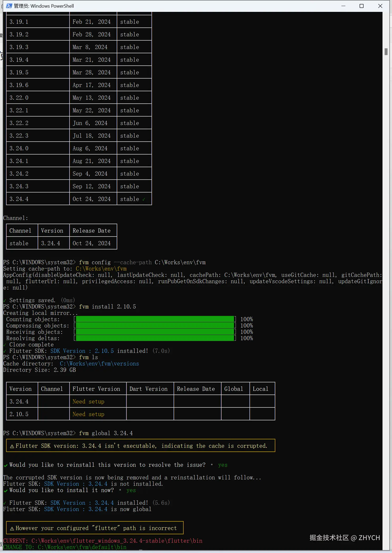Click date cell Feb 21, 2024
The width and height of the screenshot is (392, 553).
pyautogui.click(x=91, y=22)
